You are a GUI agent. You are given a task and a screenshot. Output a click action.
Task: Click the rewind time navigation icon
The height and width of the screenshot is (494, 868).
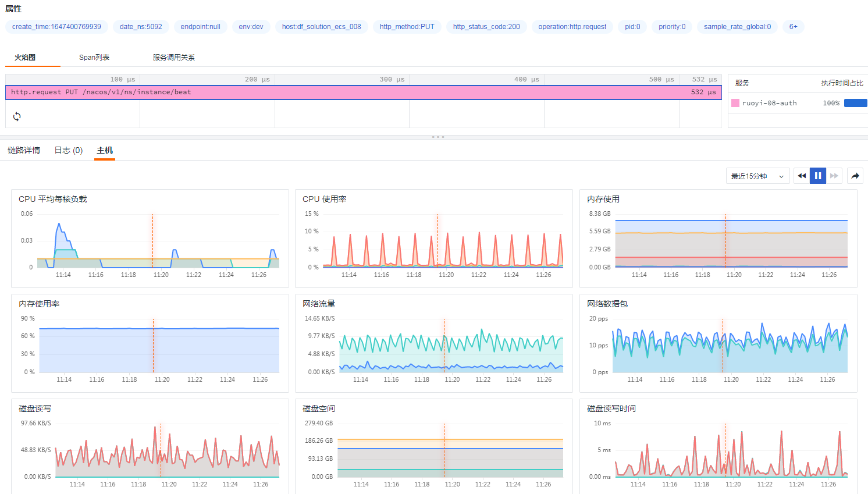click(x=801, y=175)
